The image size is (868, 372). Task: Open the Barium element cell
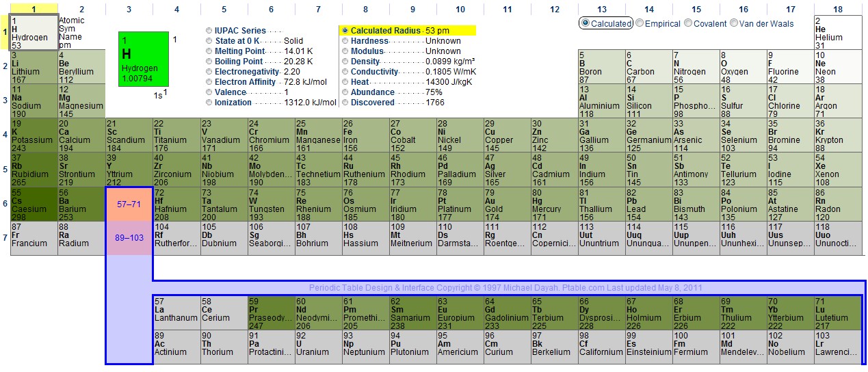[x=81, y=204]
